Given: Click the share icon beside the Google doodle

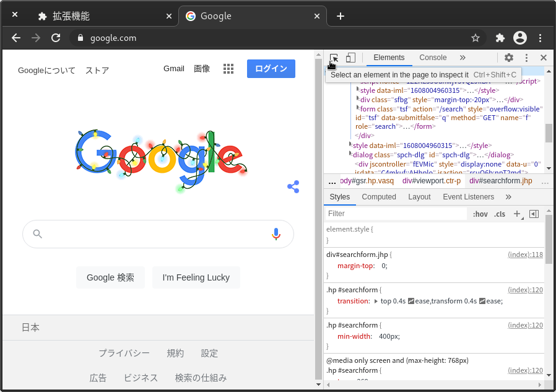Looking at the screenshot, I should tap(293, 186).
